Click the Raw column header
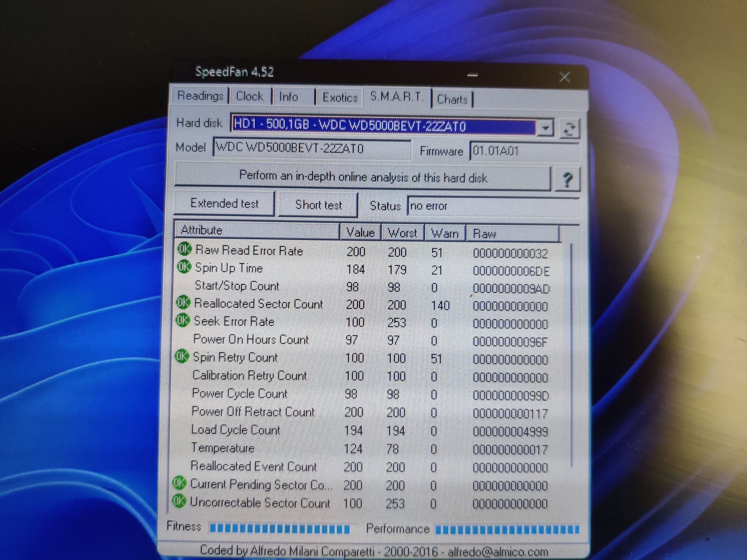This screenshot has width=747, height=560. pos(513,234)
